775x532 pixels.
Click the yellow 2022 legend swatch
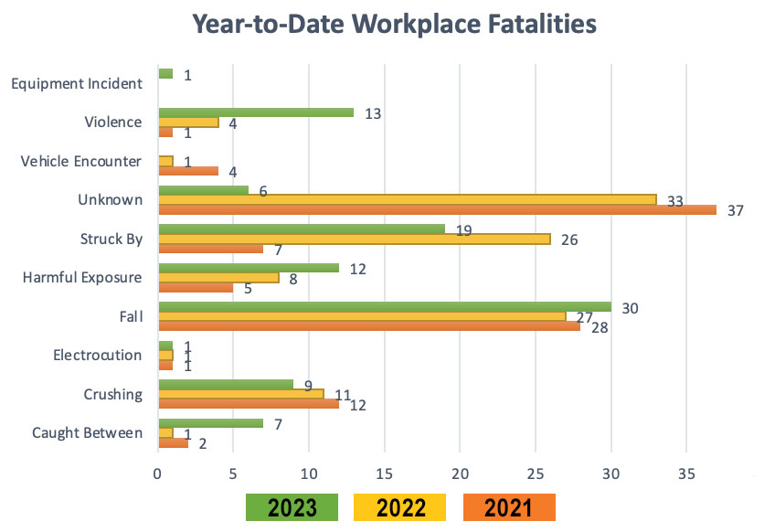402,508
